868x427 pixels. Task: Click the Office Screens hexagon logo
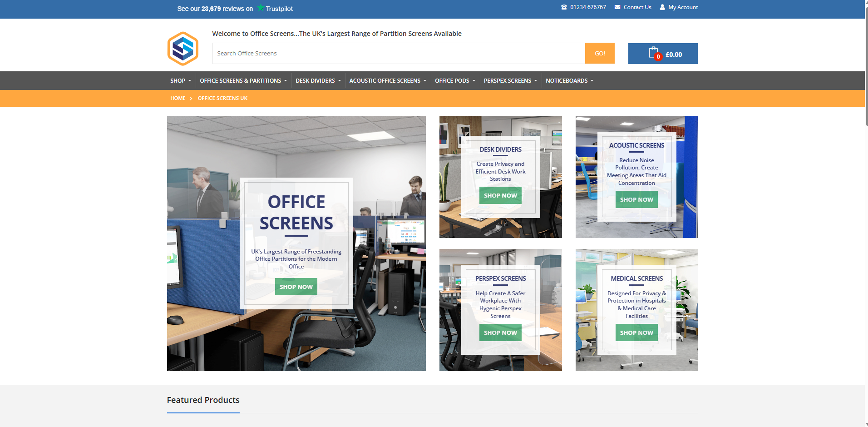tap(182, 49)
